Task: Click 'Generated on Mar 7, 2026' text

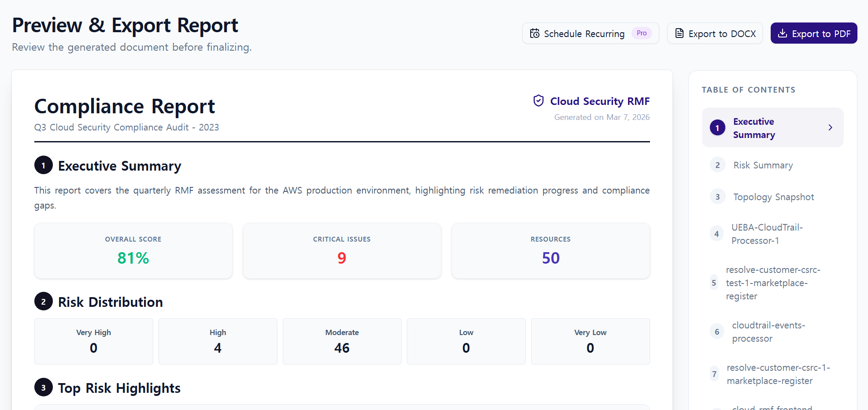Action: (x=602, y=117)
